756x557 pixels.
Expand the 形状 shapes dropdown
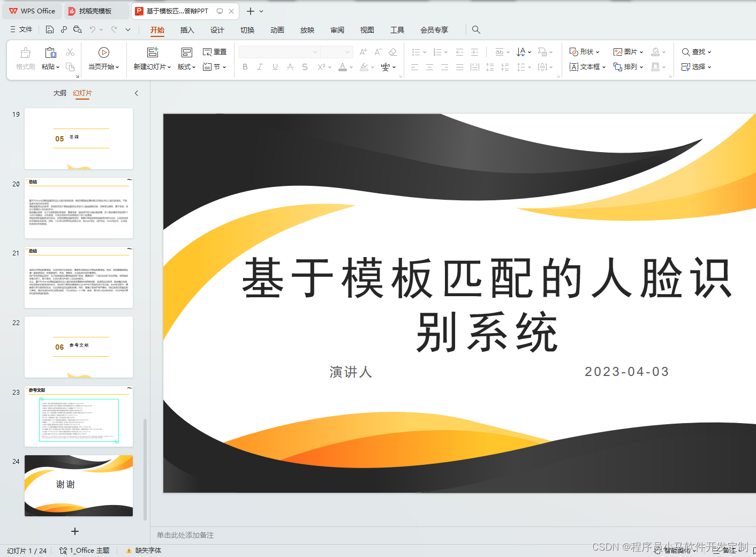coord(584,51)
